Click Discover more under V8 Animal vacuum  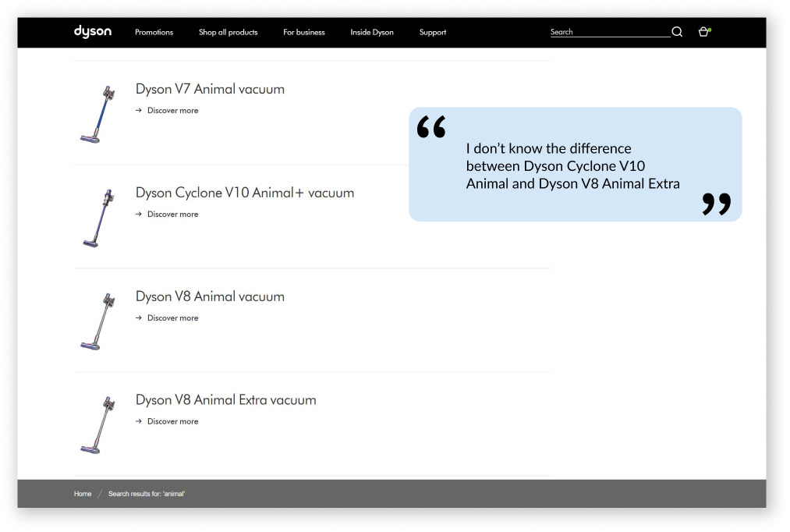tap(173, 318)
